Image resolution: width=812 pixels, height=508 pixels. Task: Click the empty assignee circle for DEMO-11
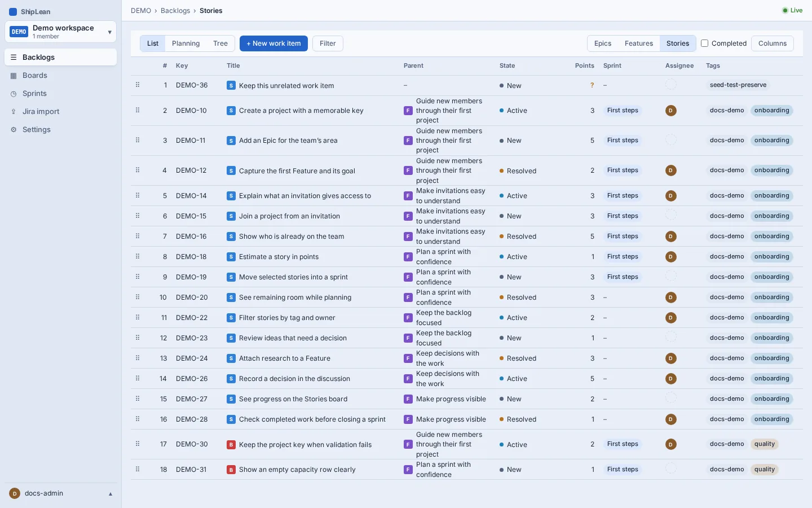[671, 139]
